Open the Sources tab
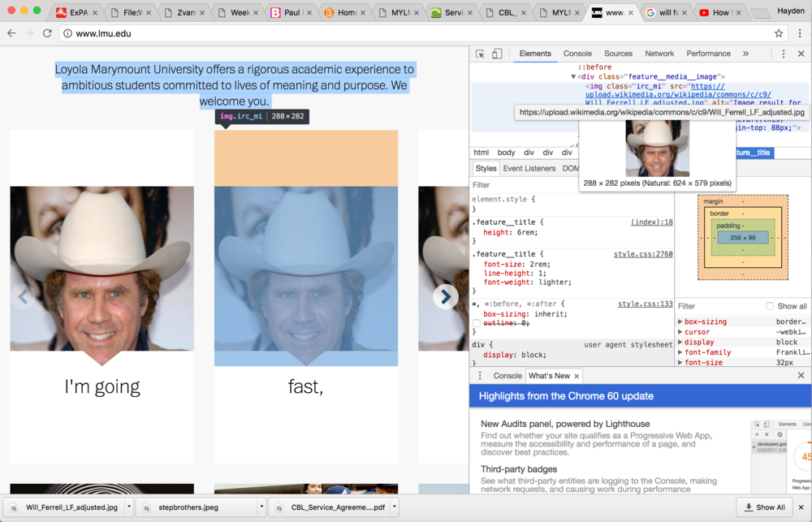This screenshot has height=522, width=812. [618, 54]
